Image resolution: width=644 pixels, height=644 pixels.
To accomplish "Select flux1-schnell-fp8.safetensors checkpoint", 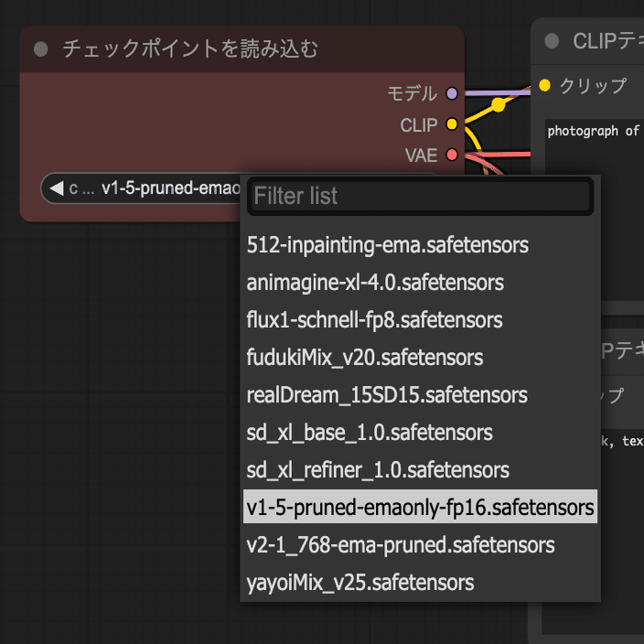I will pyautogui.click(x=420, y=320).
